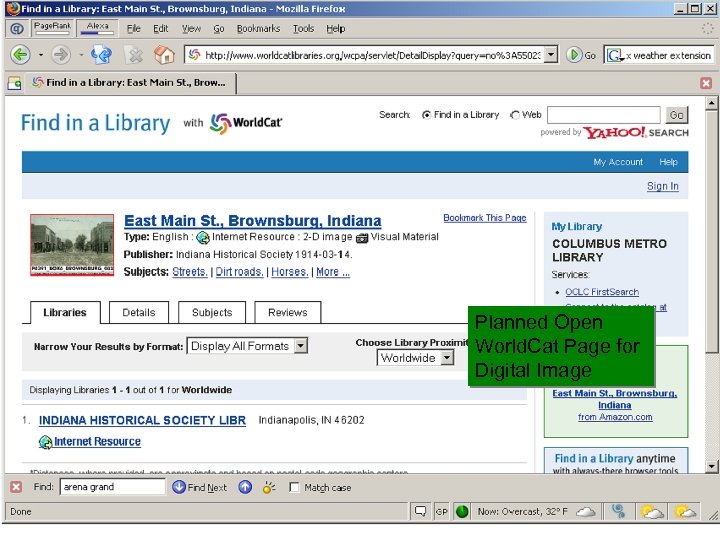Screen dimensions: 720x540
Task: Go to the Home page icon
Action: pos(164,56)
